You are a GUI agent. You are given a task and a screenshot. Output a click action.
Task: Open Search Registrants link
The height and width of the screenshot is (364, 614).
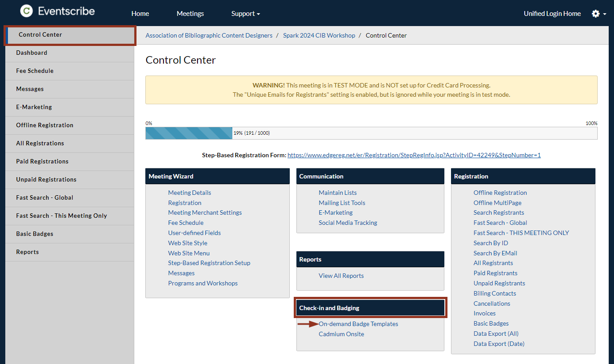(x=499, y=212)
